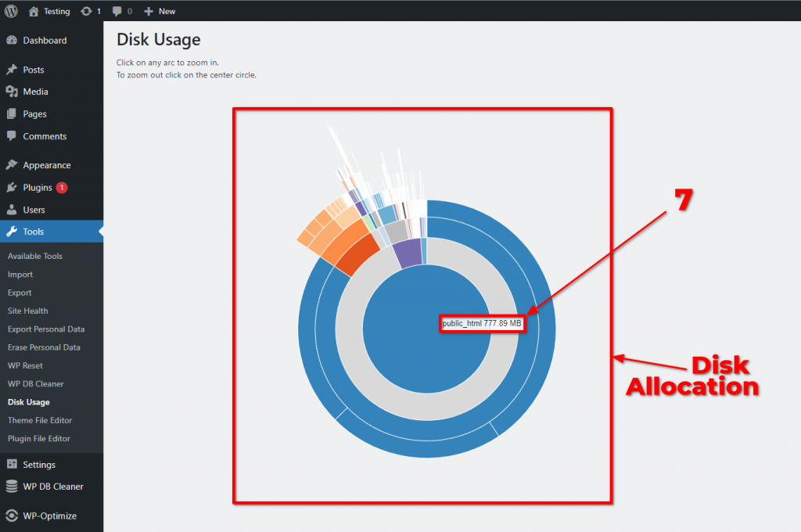
Task: Open the Plugin File Editor
Action: [x=39, y=438]
